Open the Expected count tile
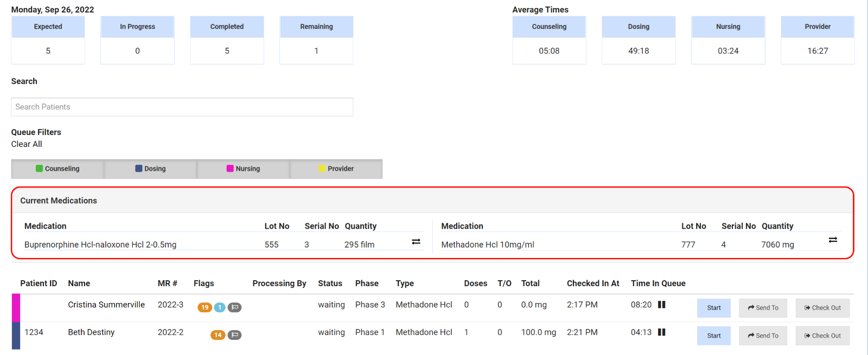Image resolution: width=868 pixels, height=355 pixels. point(48,40)
